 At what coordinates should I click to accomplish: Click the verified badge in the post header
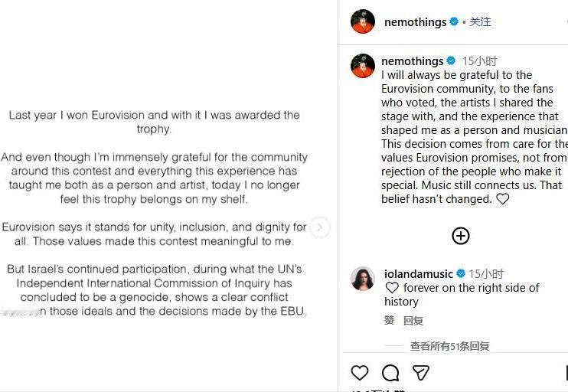454,22
